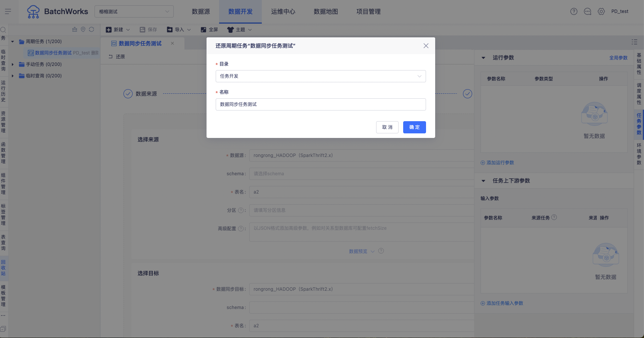Open the project selector dropdown 榕榕测试
Viewport: 644px width, 338px height.
[134, 11]
